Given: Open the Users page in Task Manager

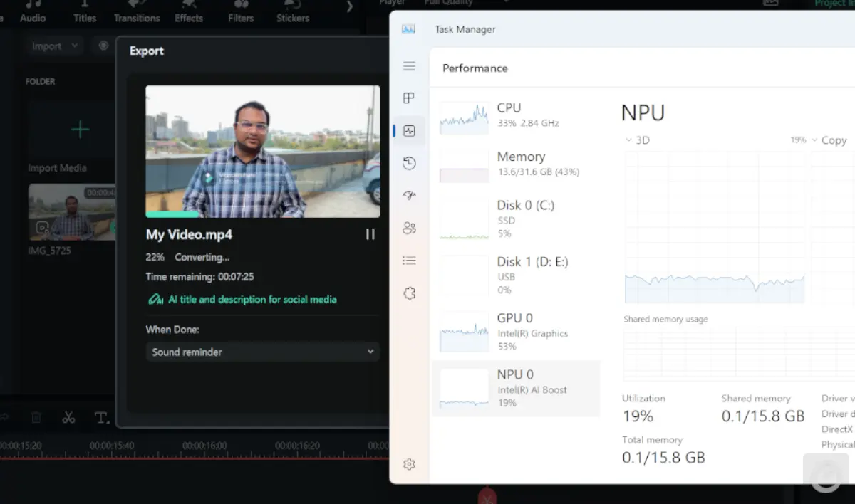Looking at the screenshot, I should tap(409, 229).
